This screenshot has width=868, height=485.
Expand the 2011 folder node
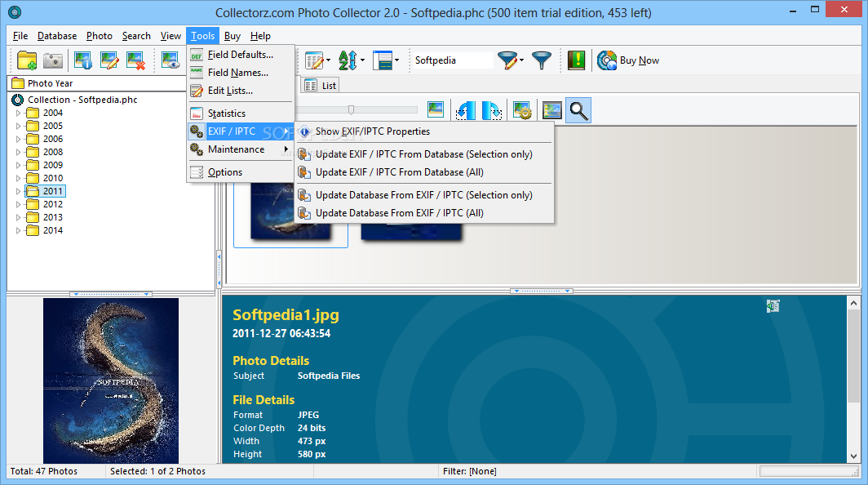click(x=18, y=191)
